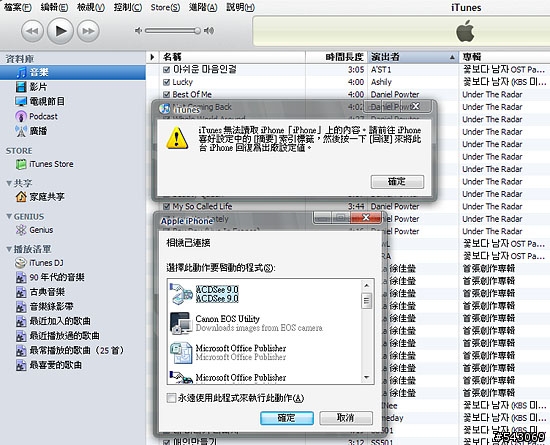This screenshot has width=550, height=445.
Task: Open the Store(S) menu
Action: 165,7
